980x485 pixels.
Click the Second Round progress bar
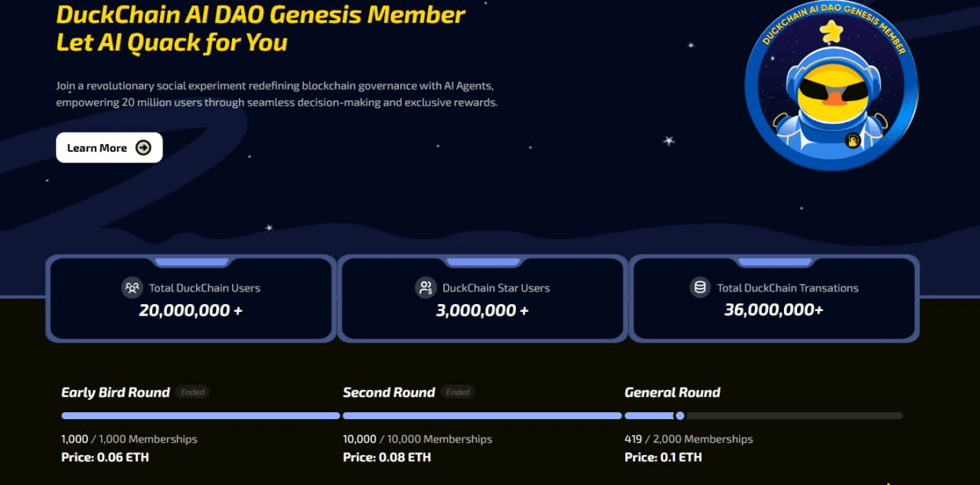pos(482,416)
